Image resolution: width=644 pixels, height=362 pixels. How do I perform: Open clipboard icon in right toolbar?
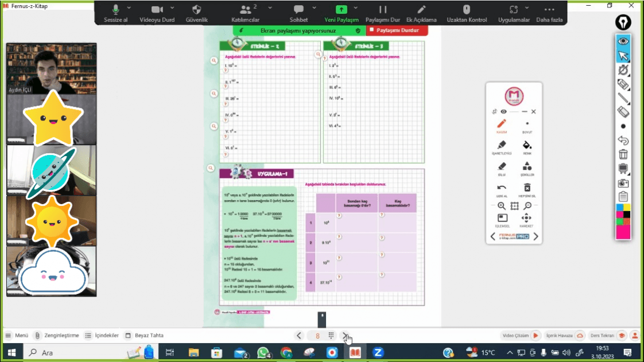coord(623,197)
